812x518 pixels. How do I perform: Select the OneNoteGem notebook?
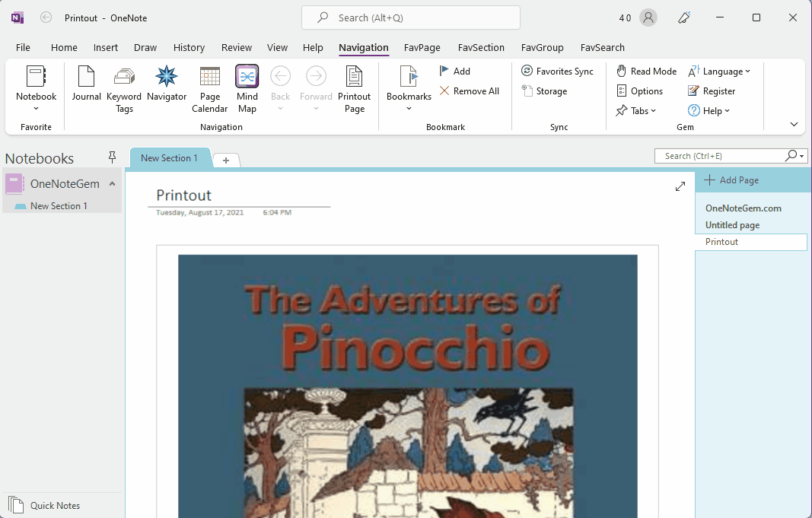(x=65, y=184)
